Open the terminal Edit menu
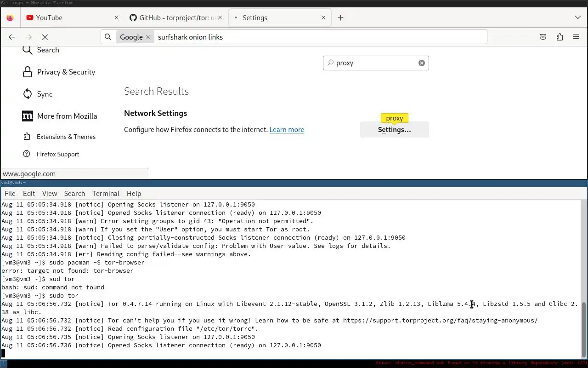 tap(29, 194)
